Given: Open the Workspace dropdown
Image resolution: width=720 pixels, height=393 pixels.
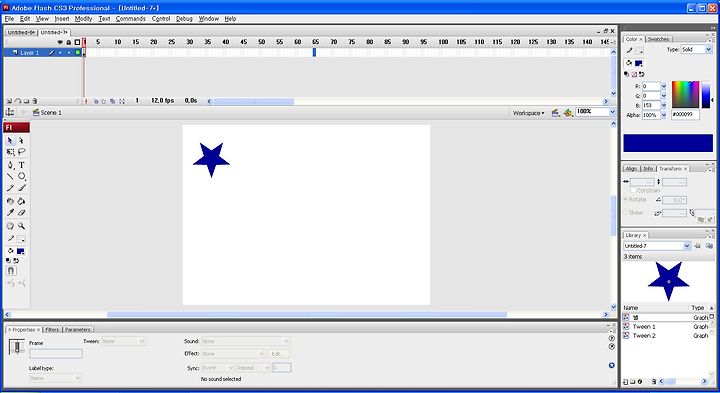Looking at the screenshot, I should [x=529, y=113].
